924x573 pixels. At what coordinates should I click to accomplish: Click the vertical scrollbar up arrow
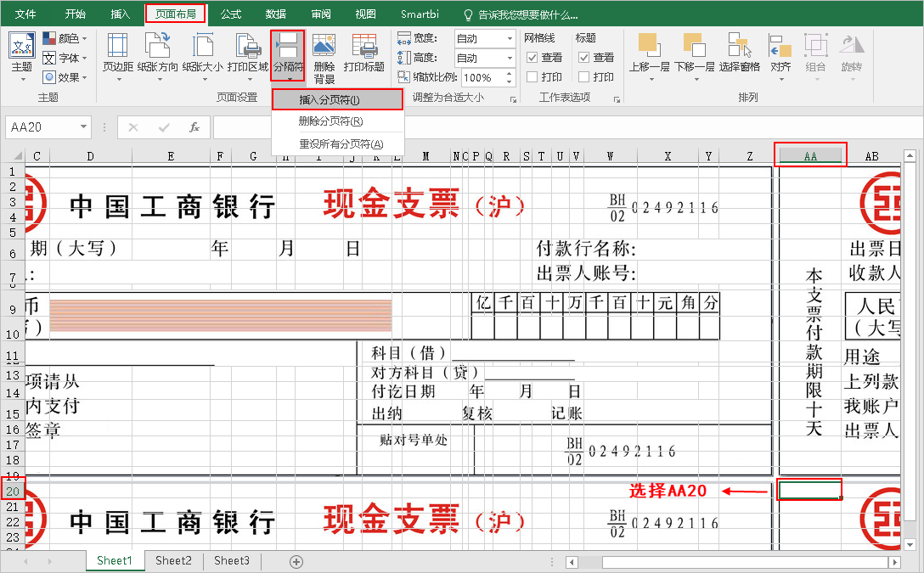pyautogui.click(x=910, y=154)
